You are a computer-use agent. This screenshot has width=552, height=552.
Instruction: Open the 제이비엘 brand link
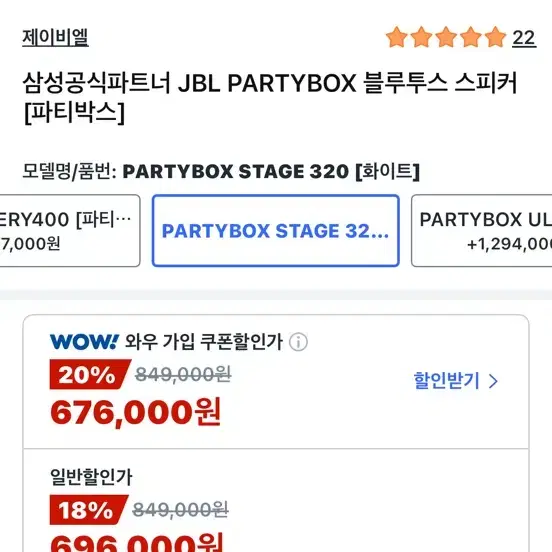[55, 37]
